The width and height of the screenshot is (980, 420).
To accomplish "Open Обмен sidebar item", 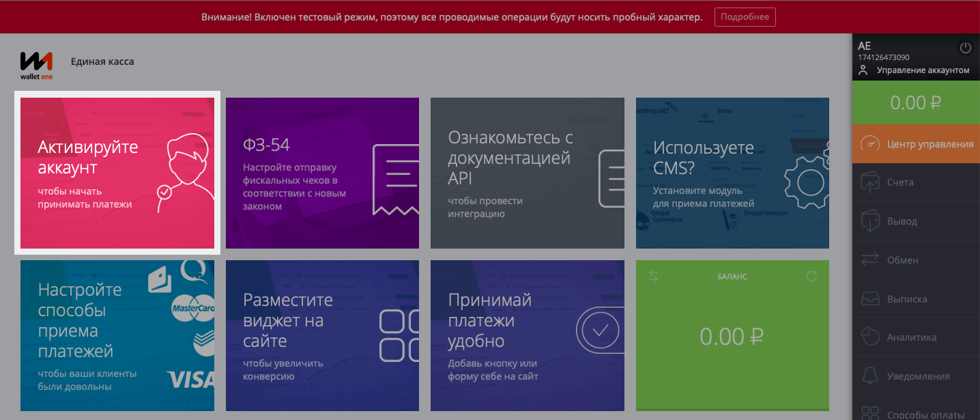I will [916, 260].
